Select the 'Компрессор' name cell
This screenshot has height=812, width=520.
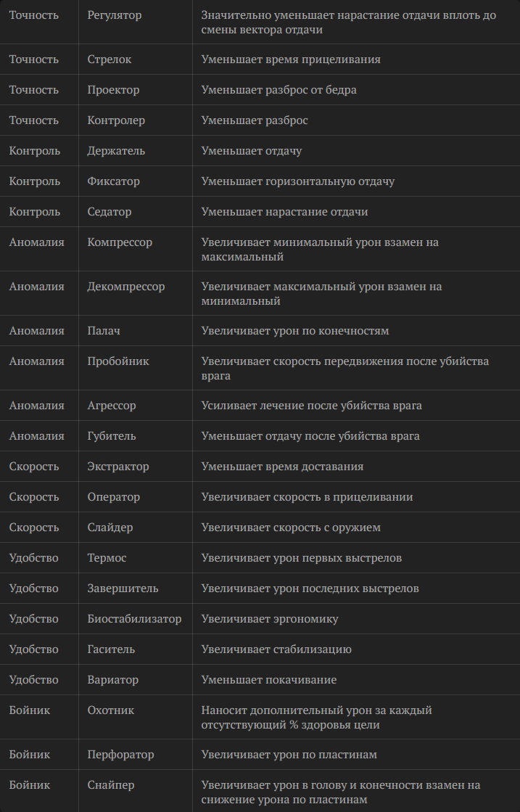pos(120,242)
